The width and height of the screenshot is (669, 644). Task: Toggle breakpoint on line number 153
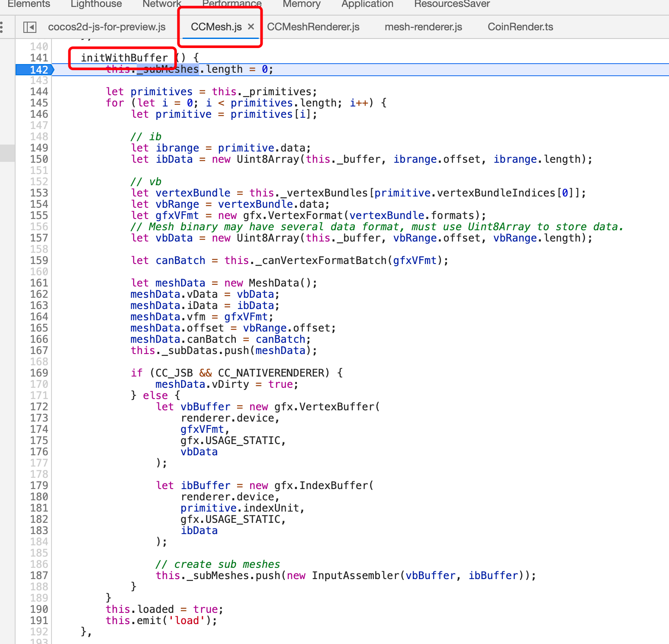(x=39, y=193)
